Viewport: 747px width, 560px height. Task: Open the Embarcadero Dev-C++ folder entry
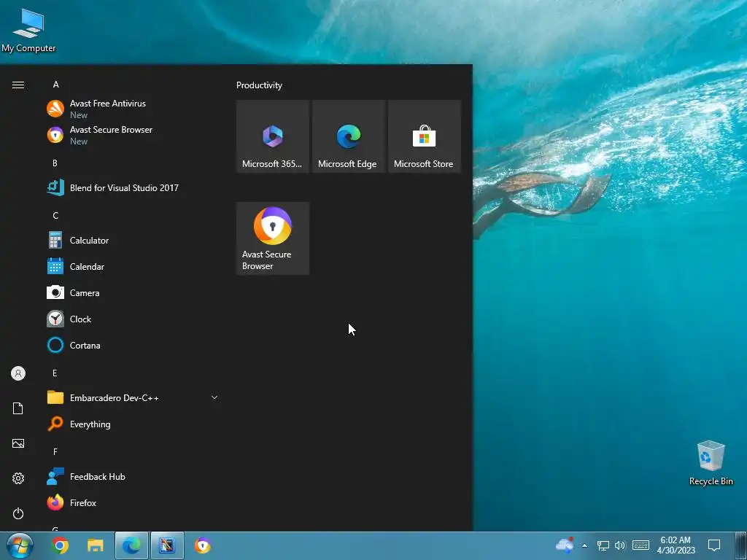coord(132,397)
